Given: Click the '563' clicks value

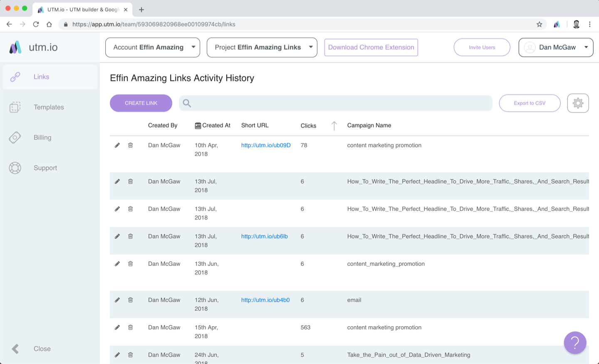Looking at the screenshot, I should pos(306,327).
